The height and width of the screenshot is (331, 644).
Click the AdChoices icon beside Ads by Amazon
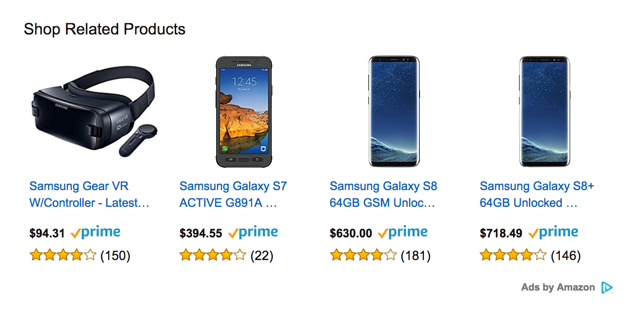[x=607, y=288]
